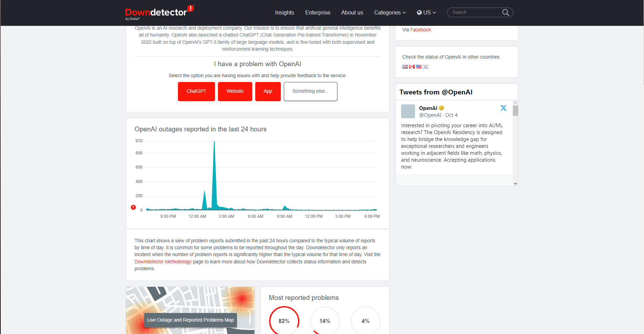Click the '3:00 AM' chart axis label

pyautogui.click(x=226, y=216)
